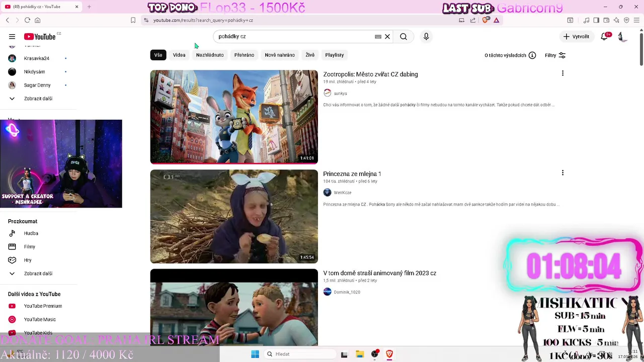Screen dimensions: 644x362
Task: Select the Živě filter chip
Action: tap(310, 55)
